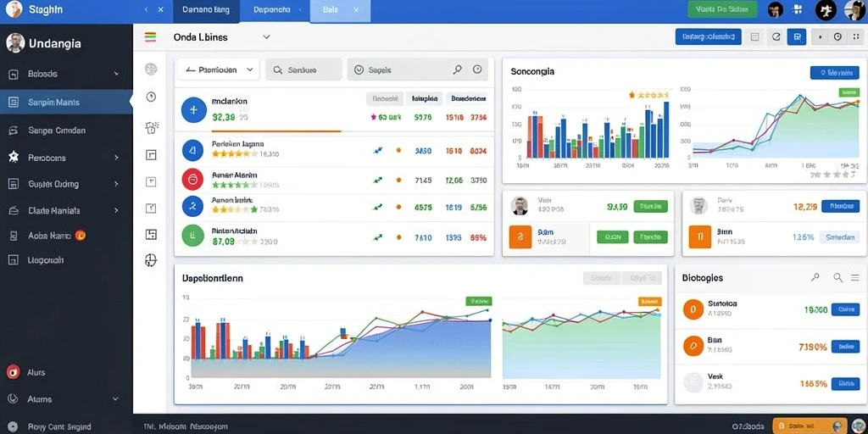
Task: Select Sanpim Mants in sidebar
Action: point(66,102)
